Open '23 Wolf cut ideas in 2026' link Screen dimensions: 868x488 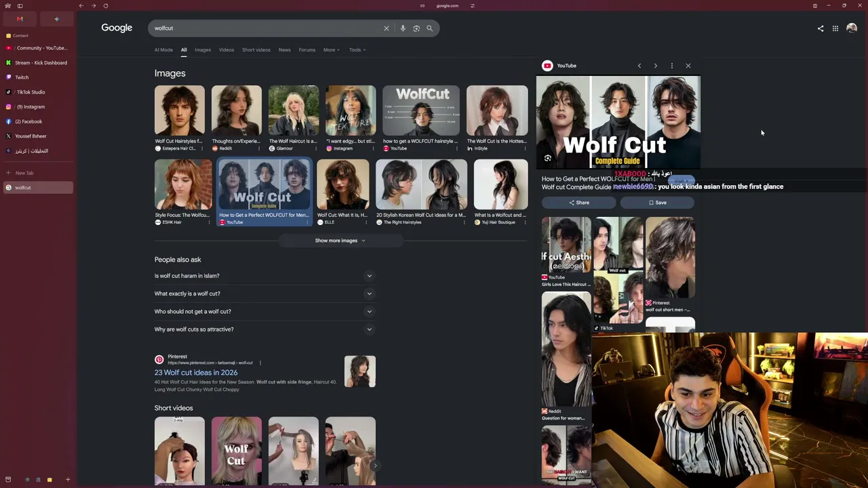point(196,372)
